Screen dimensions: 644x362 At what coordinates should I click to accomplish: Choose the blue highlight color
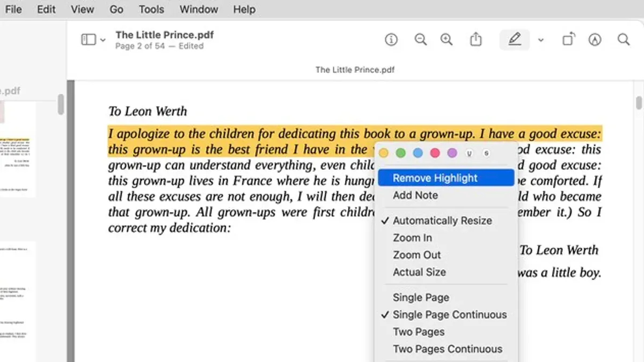418,153
